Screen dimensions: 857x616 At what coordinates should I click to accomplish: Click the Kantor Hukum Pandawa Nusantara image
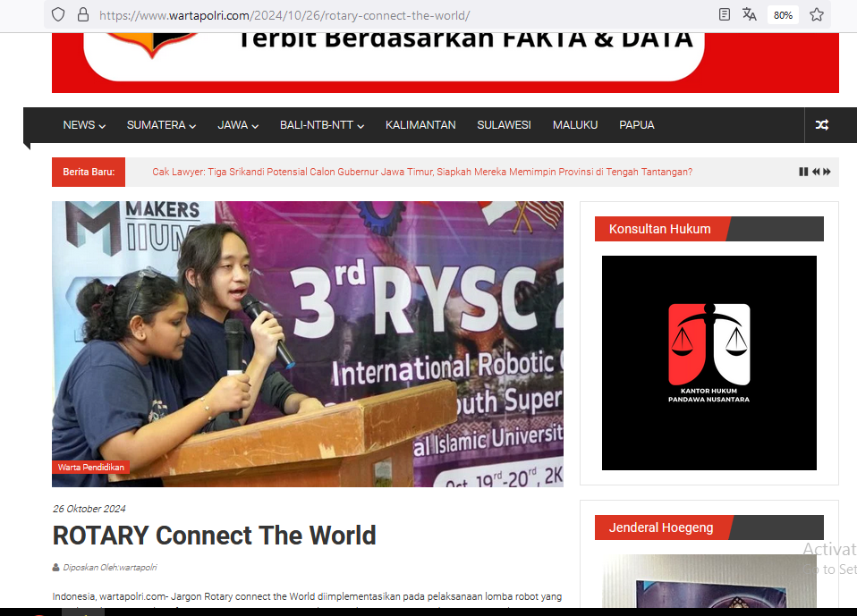pos(709,362)
